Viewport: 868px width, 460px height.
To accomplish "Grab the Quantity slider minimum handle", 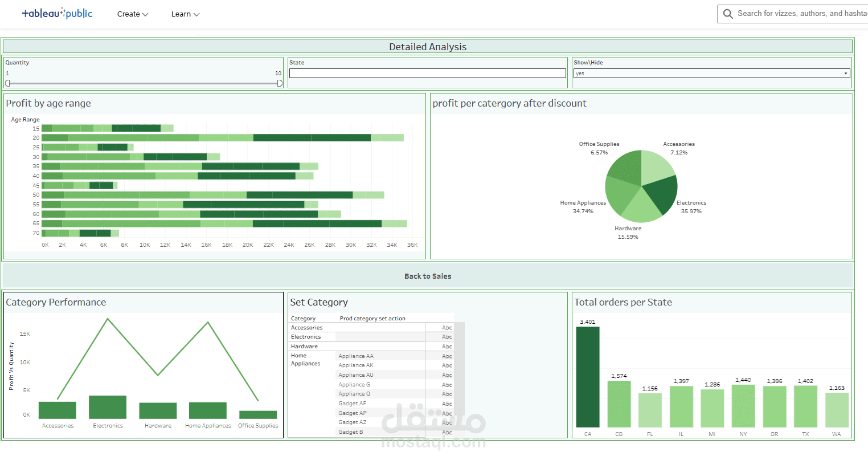I will [x=7, y=83].
